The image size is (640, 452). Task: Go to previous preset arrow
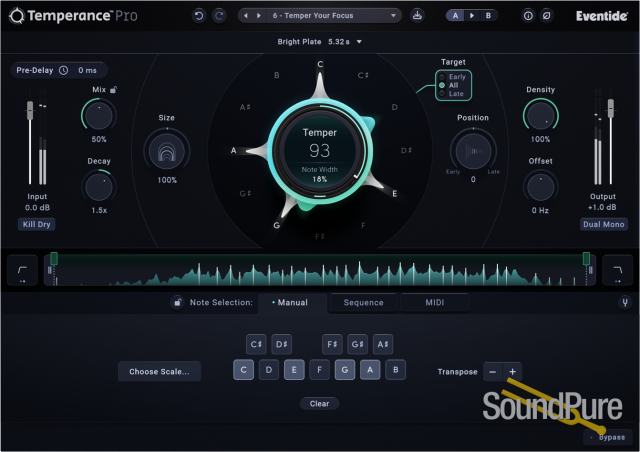coord(246,16)
